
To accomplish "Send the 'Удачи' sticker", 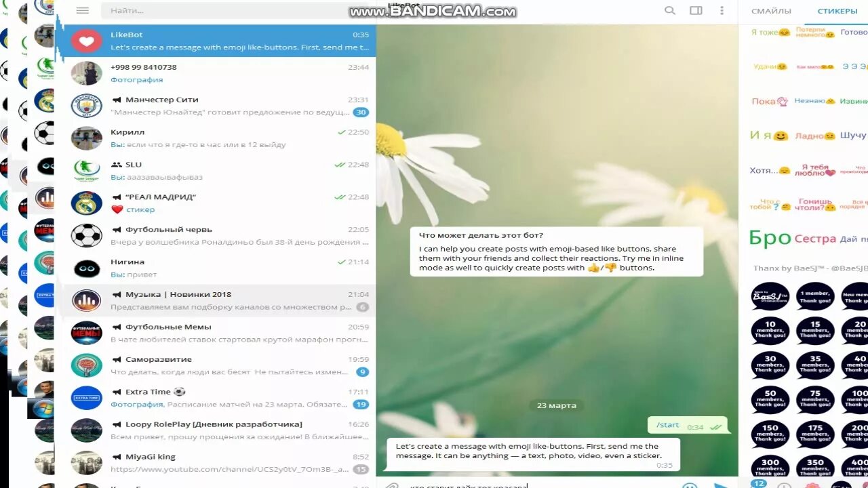I will [x=770, y=66].
